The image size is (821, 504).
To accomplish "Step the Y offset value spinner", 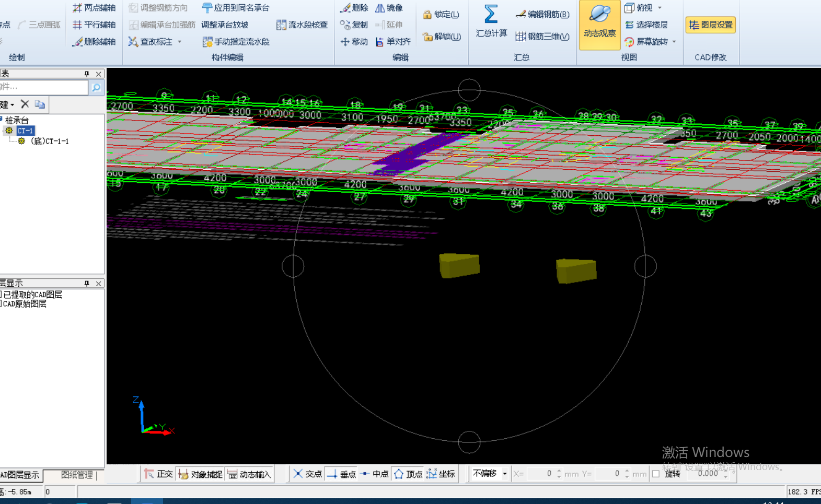I will pyautogui.click(x=627, y=474).
